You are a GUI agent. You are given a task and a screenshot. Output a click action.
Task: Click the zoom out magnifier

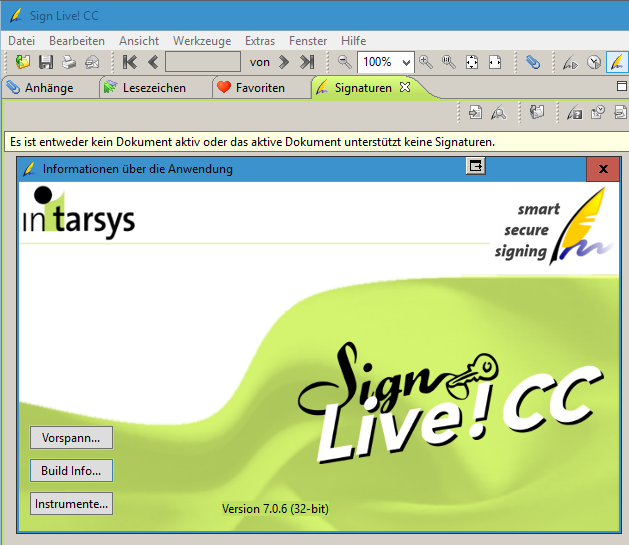tap(345, 62)
